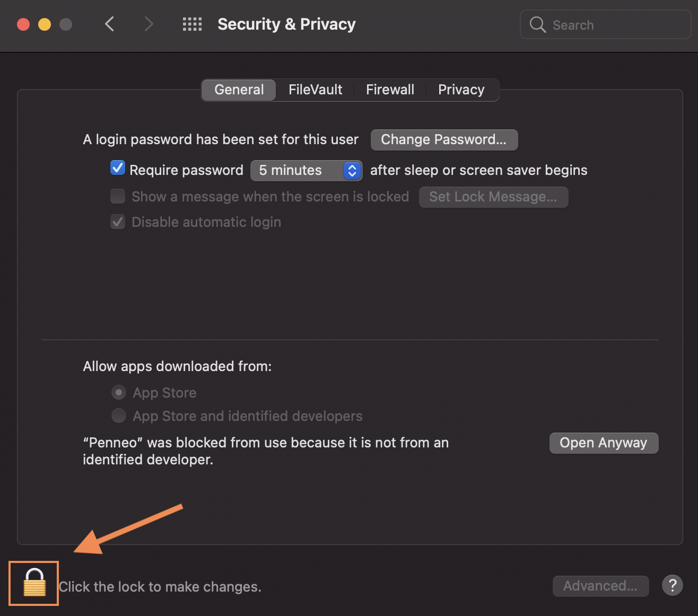The width and height of the screenshot is (698, 616).
Task: Click the Change Password button
Action: (x=444, y=139)
